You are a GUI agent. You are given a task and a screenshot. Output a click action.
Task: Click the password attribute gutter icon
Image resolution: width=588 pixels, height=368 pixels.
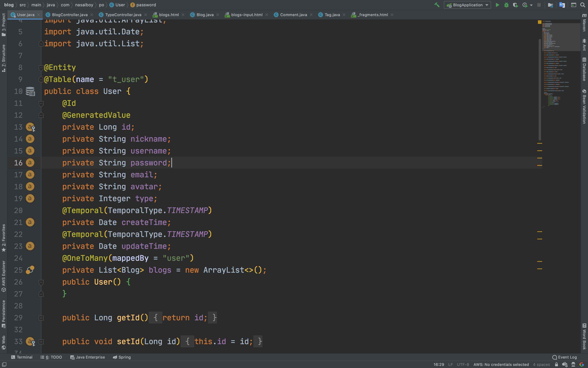[x=30, y=163]
